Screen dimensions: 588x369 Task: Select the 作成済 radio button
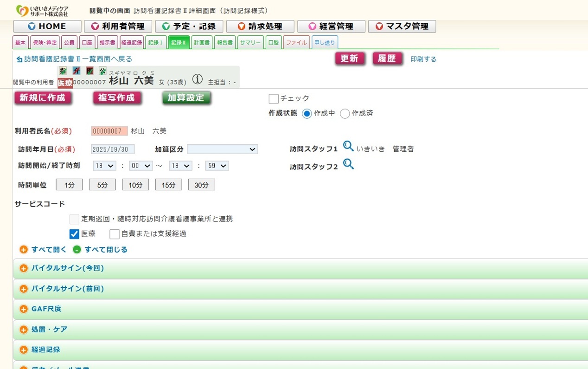pyautogui.click(x=345, y=114)
